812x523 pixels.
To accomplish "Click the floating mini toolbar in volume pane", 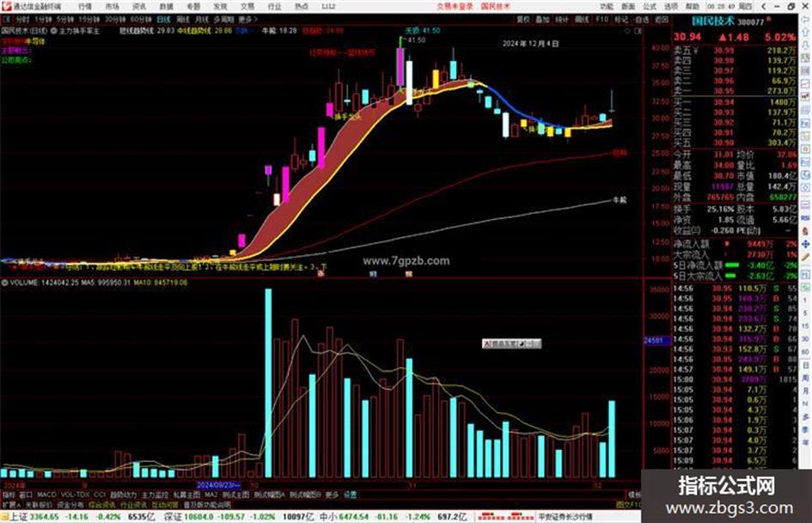I will [x=511, y=344].
